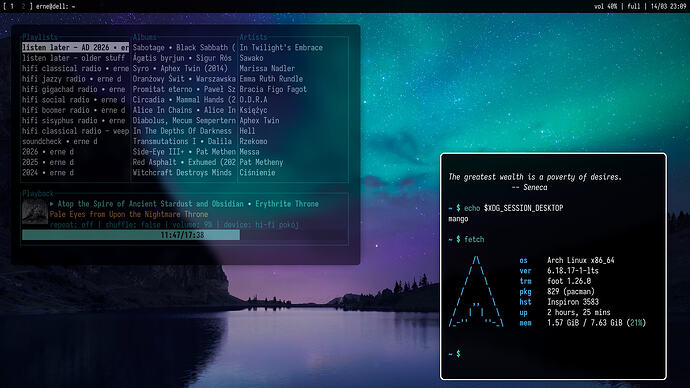690x388 pixels.
Task: Select artist 'O.D.R.A'
Action: tap(253, 100)
